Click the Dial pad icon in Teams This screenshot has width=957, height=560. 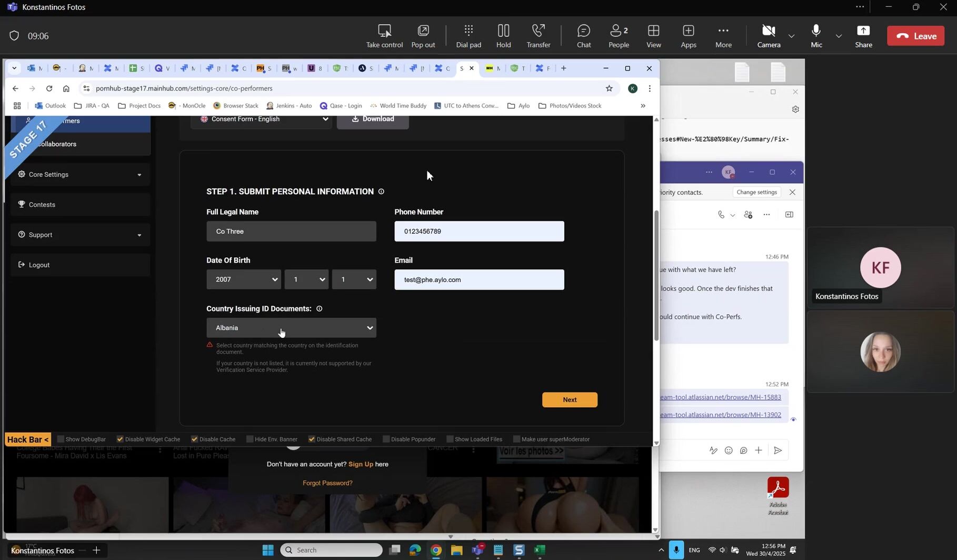[468, 36]
